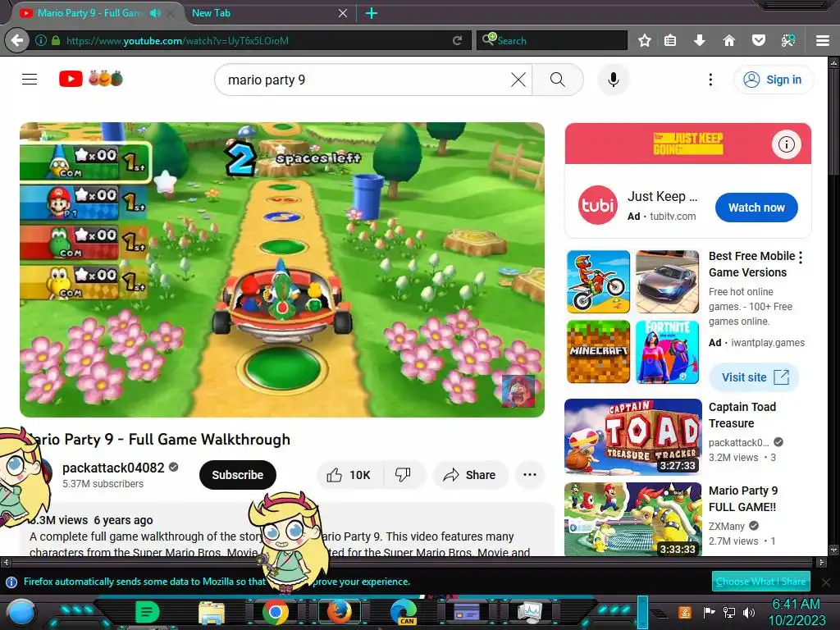Click the network tray icon
This screenshot has width=840, height=630.
pyautogui.click(x=729, y=612)
